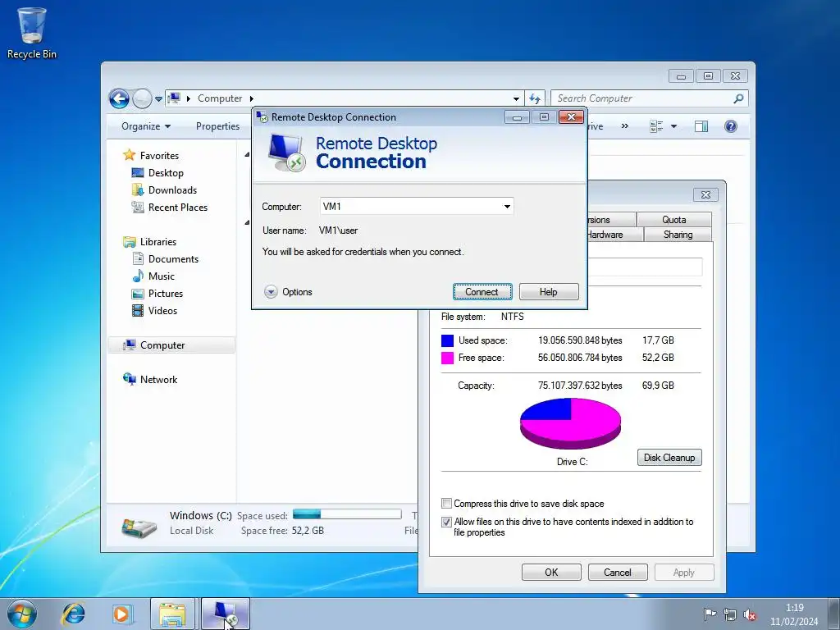Switch to the Sharing tab

click(x=678, y=235)
